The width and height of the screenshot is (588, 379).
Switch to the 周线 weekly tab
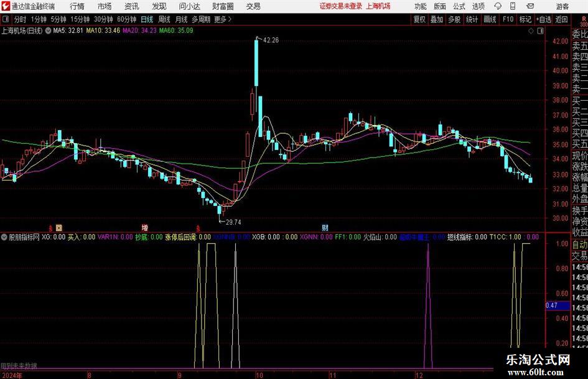[x=164, y=19]
